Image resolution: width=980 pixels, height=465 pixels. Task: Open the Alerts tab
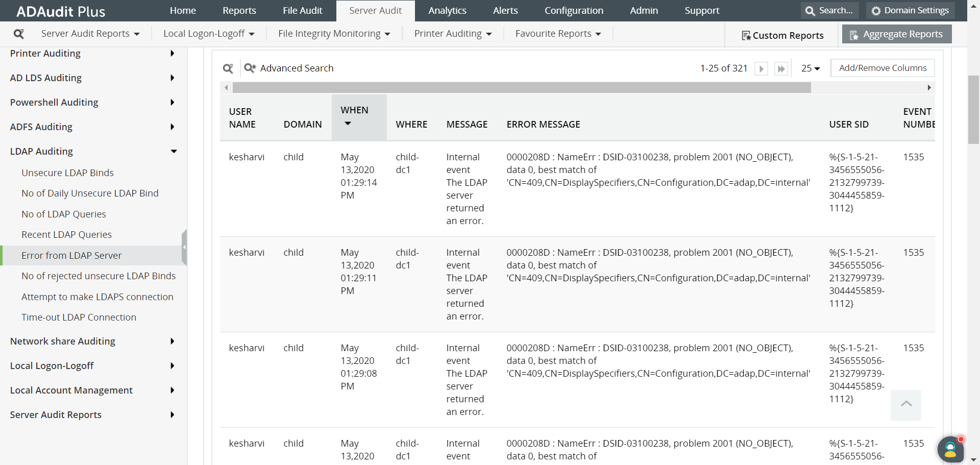[505, 11]
